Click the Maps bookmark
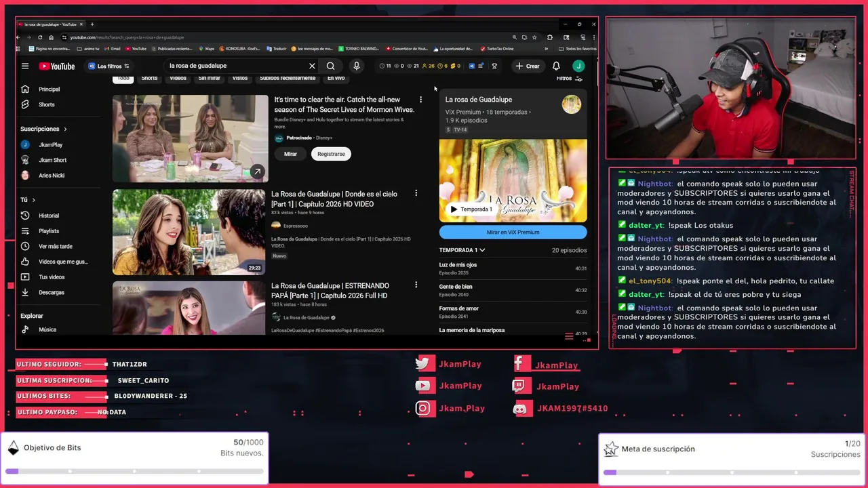Image resolution: width=868 pixels, height=488 pixels. (206, 49)
